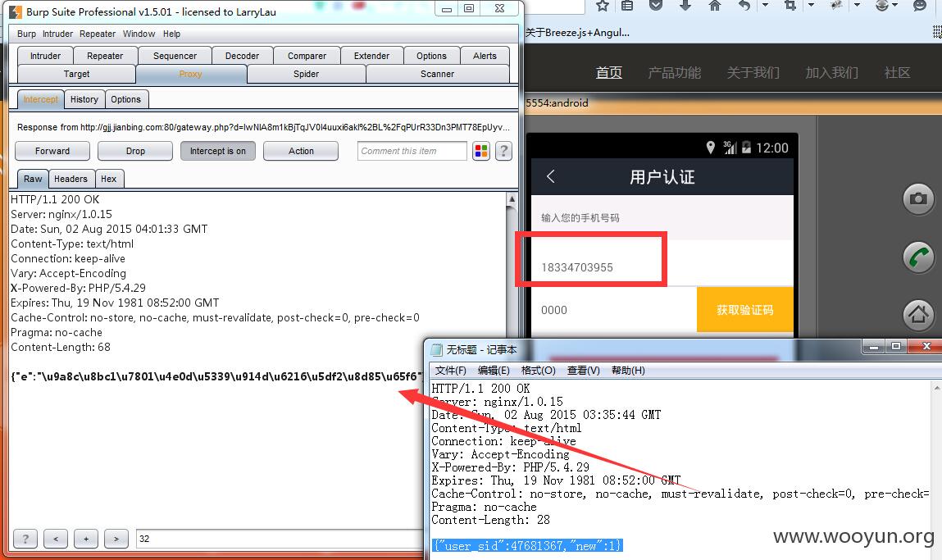Switch to the Extender tab
The image size is (942, 560).
pyautogui.click(x=371, y=56)
